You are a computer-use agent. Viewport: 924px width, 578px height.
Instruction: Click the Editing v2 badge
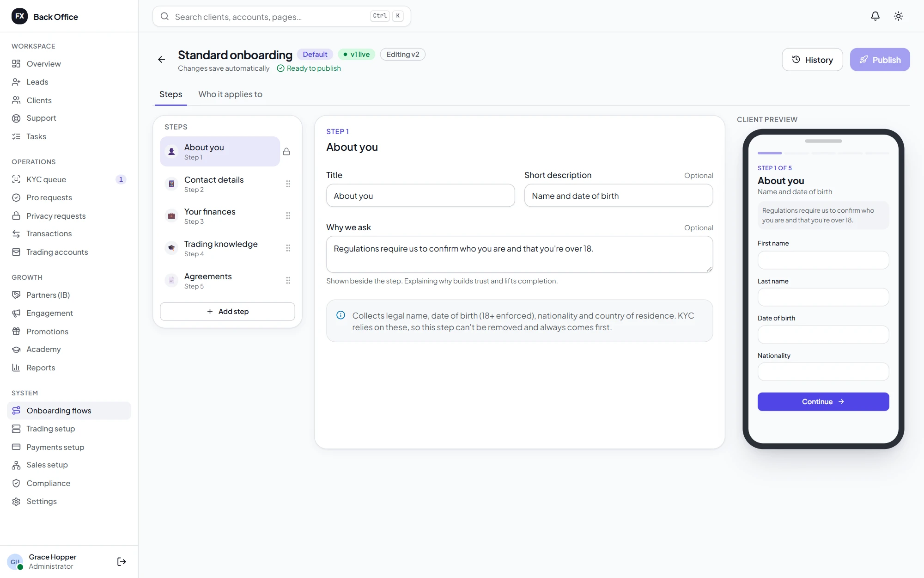(x=402, y=55)
